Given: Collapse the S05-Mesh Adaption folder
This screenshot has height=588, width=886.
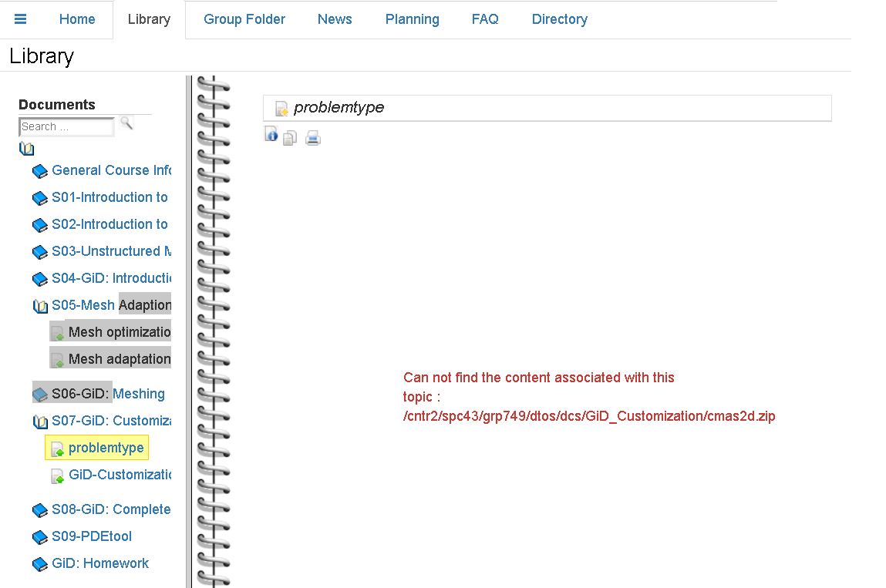Looking at the screenshot, I should coord(40,306).
